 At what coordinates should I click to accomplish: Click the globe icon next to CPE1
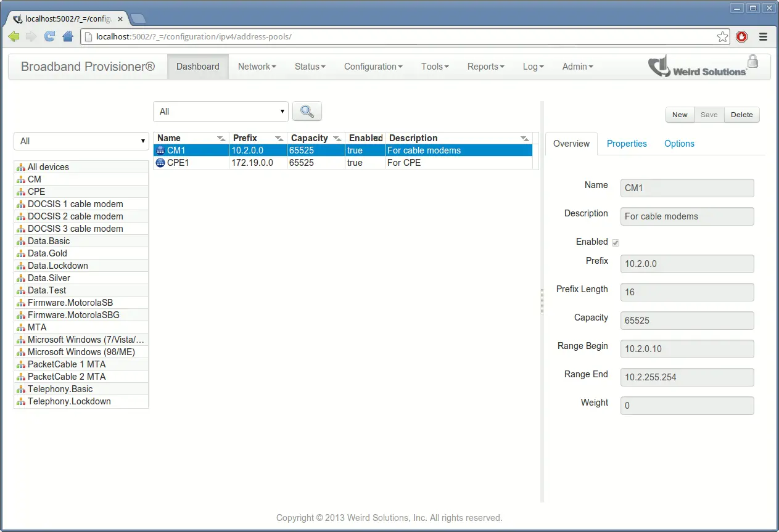160,163
